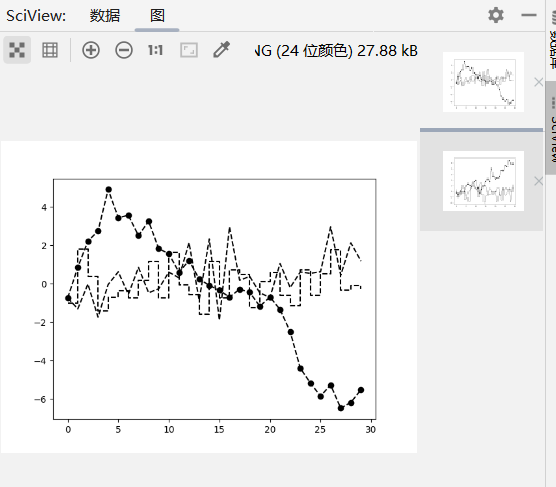Click the fit zoom to window icon
This screenshot has height=487, width=556.
[x=189, y=50]
